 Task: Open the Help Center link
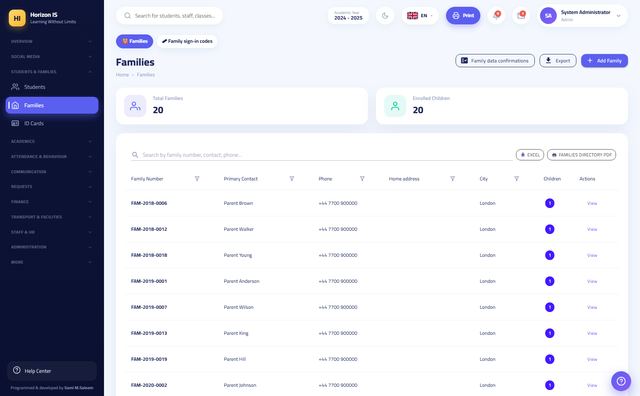[x=52, y=371]
